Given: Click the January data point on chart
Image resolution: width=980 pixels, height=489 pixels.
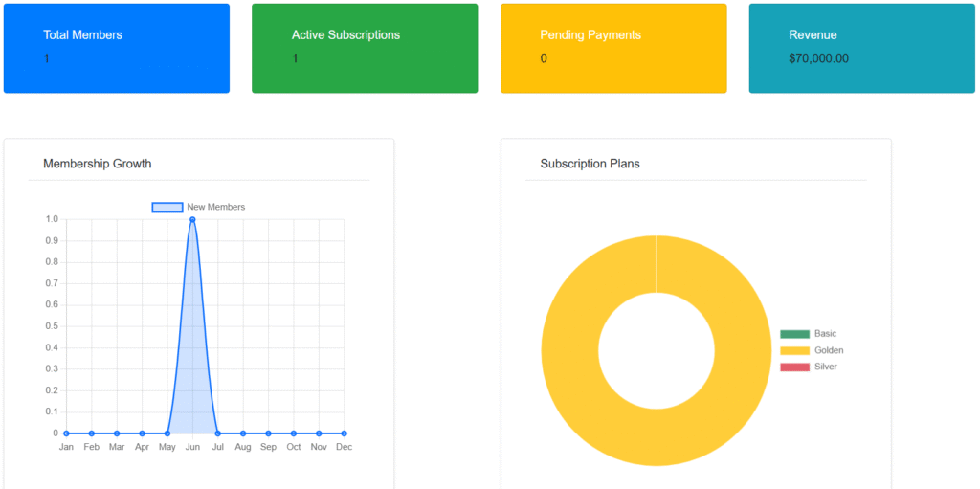Looking at the screenshot, I should coord(66,433).
